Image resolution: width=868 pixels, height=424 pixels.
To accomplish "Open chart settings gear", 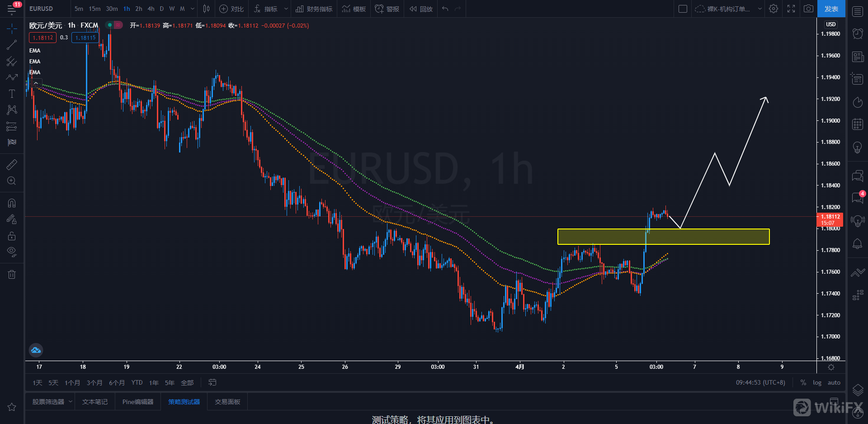I will pos(774,9).
